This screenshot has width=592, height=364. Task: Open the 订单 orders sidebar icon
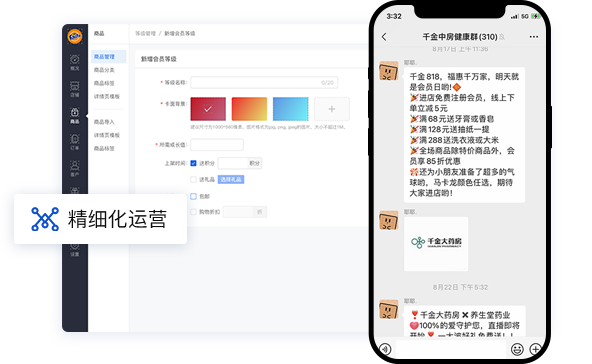75,142
